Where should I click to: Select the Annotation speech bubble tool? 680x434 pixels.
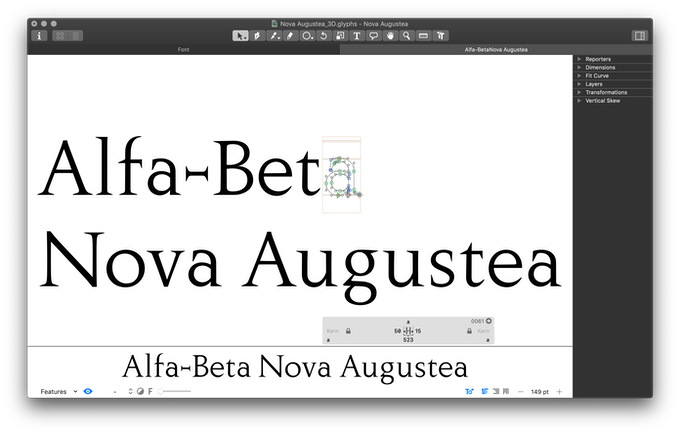pyautogui.click(x=373, y=36)
